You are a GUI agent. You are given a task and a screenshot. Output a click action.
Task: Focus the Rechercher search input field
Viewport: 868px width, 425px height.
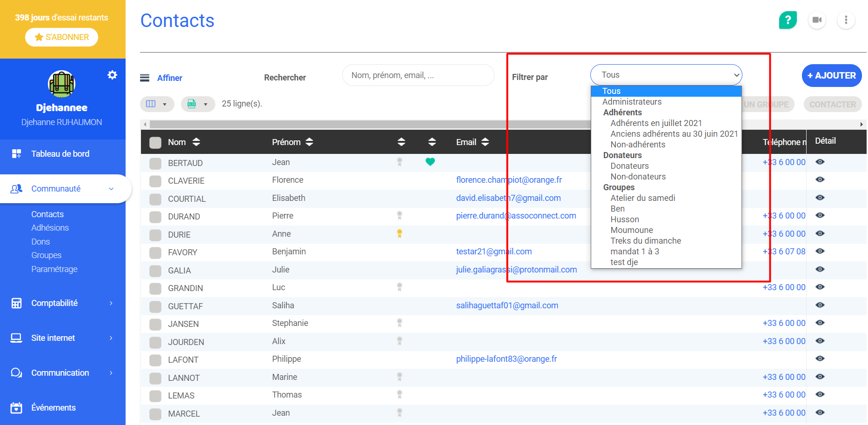pyautogui.click(x=418, y=75)
